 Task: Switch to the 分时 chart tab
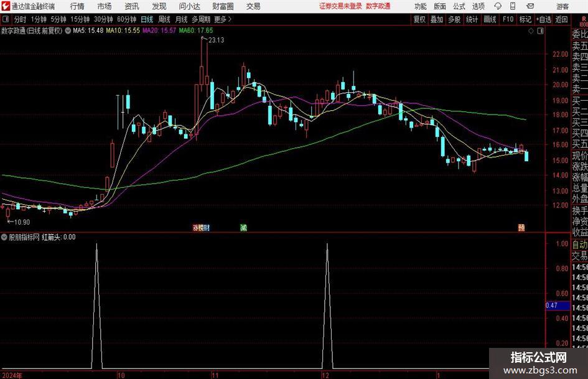click(x=21, y=19)
